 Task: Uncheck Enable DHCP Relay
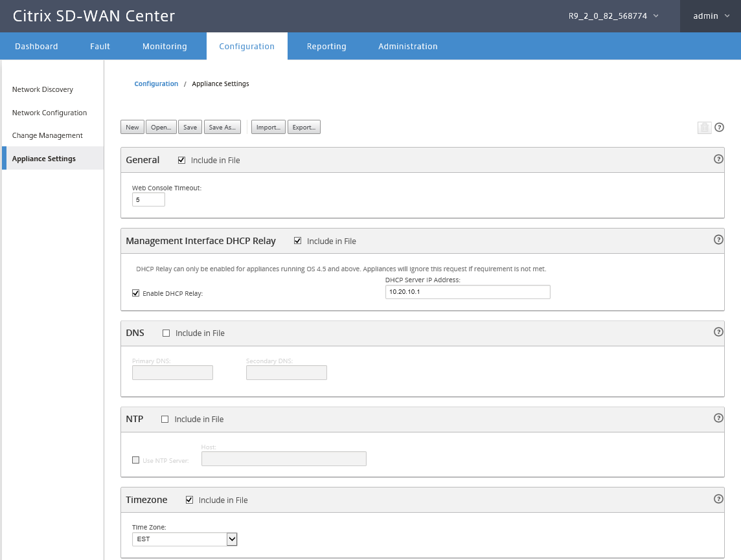coord(135,293)
